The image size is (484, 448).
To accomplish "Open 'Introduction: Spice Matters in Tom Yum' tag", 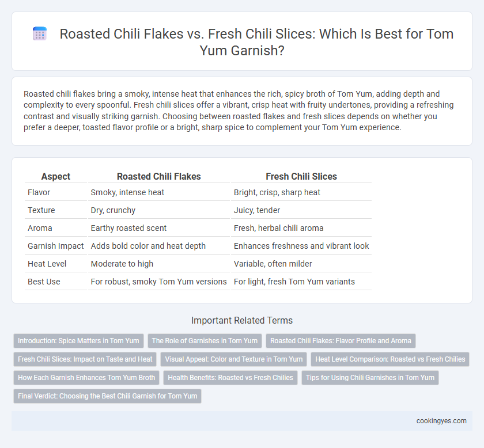I will (x=78, y=341).
